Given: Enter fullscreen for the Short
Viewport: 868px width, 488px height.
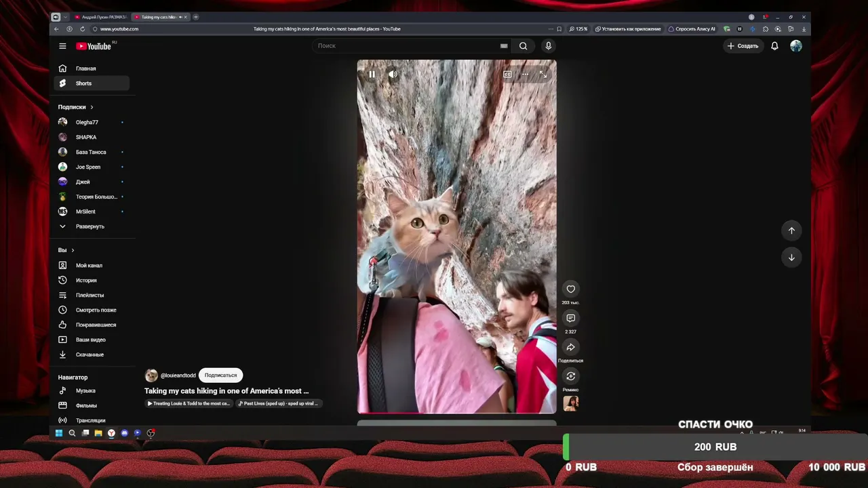Looking at the screenshot, I should pyautogui.click(x=542, y=75).
